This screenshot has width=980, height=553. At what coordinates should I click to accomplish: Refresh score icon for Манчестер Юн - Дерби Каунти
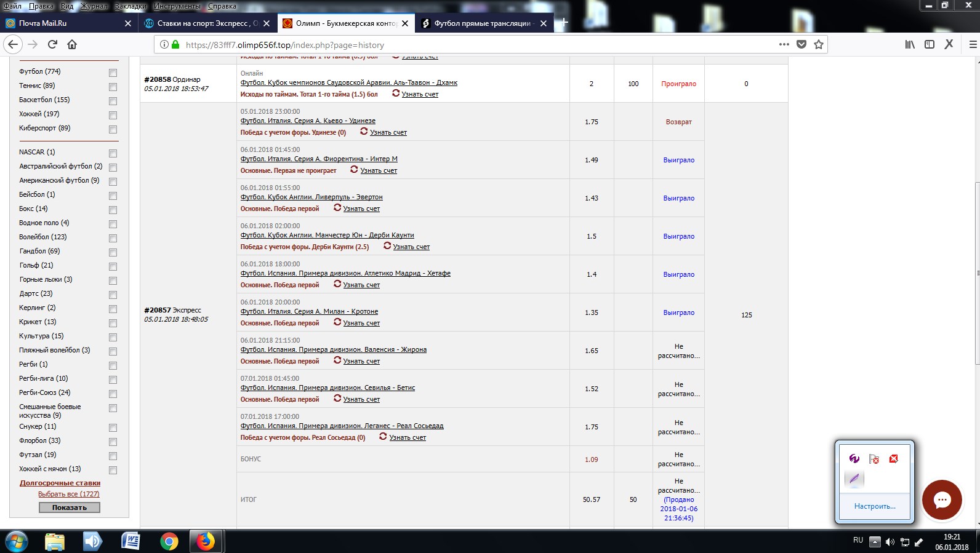387,246
